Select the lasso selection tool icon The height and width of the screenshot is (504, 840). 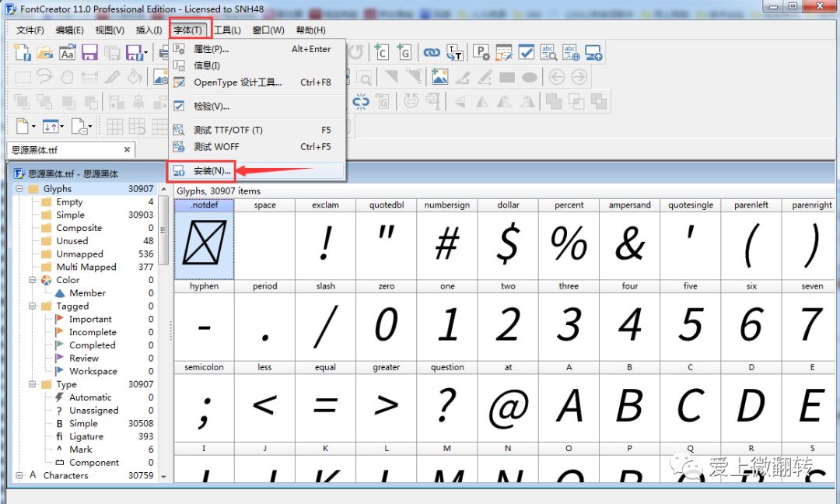pos(45,77)
